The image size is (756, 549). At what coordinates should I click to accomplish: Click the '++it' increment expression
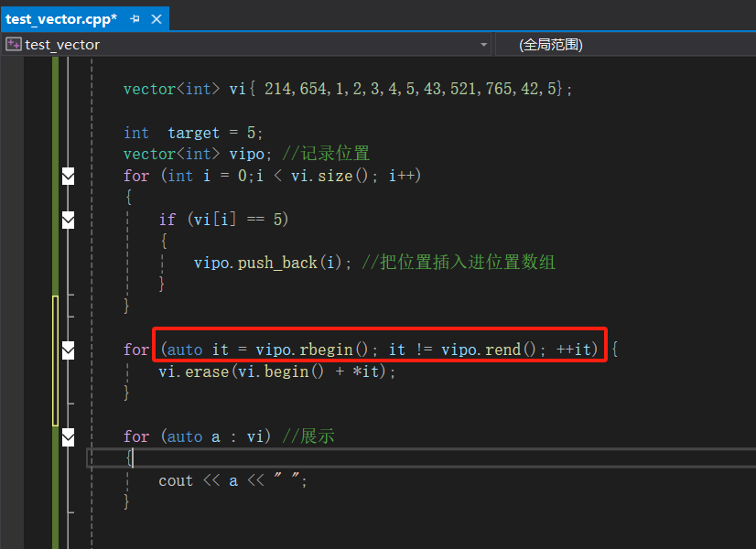coord(574,350)
